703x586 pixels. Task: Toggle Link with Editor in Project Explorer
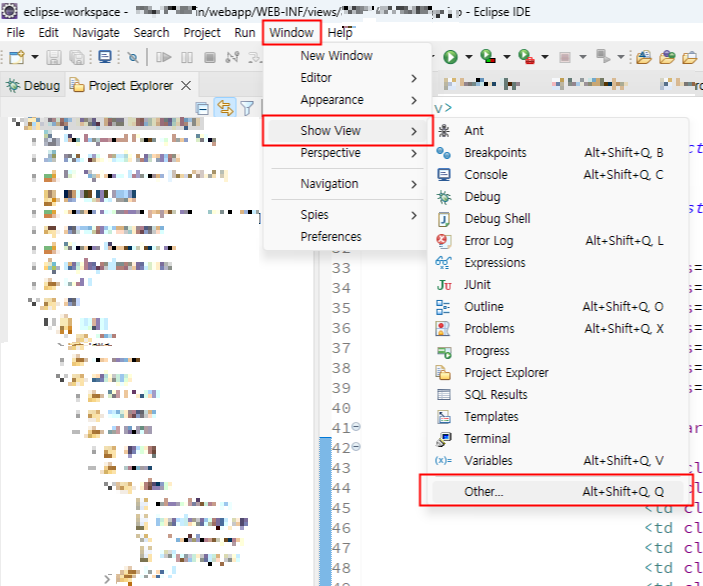(225, 108)
